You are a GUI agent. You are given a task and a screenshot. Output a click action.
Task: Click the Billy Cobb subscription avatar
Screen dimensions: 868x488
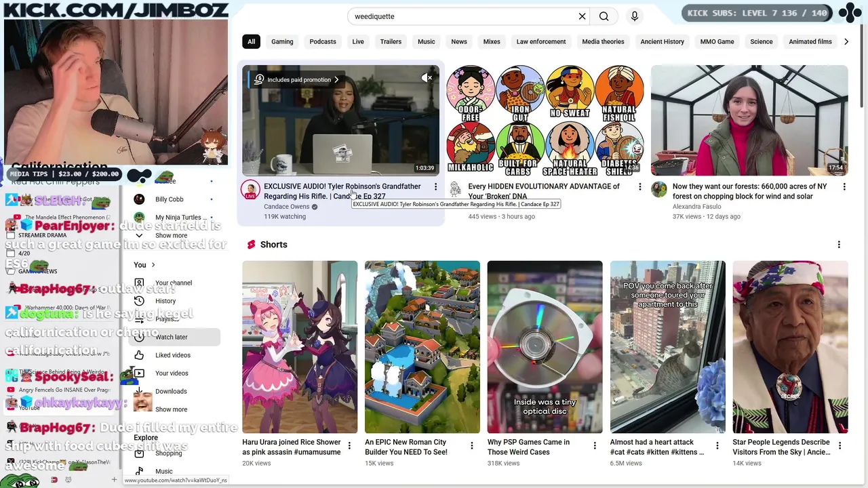(x=139, y=199)
